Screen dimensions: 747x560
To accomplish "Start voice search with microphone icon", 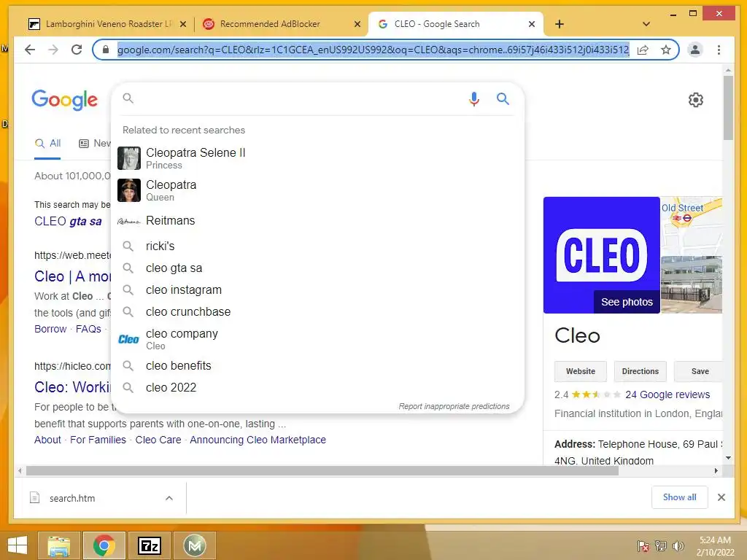I will tap(473, 98).
